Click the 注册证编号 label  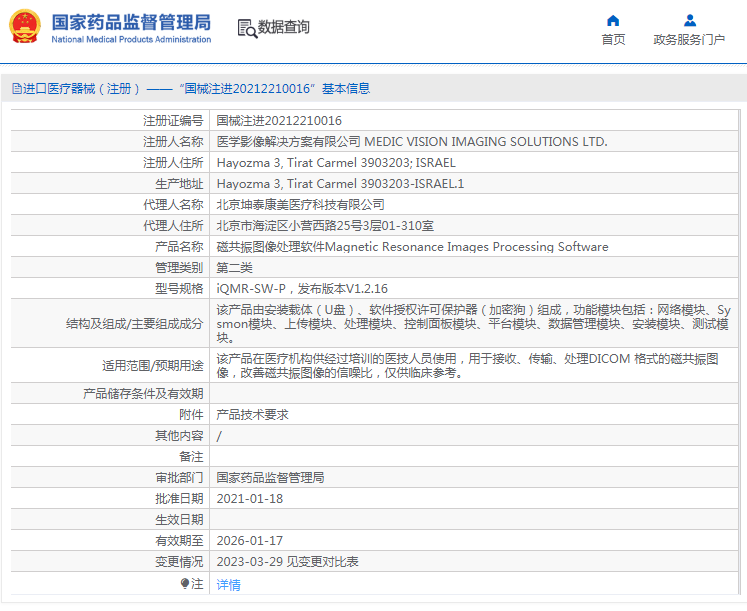point(173,120)
